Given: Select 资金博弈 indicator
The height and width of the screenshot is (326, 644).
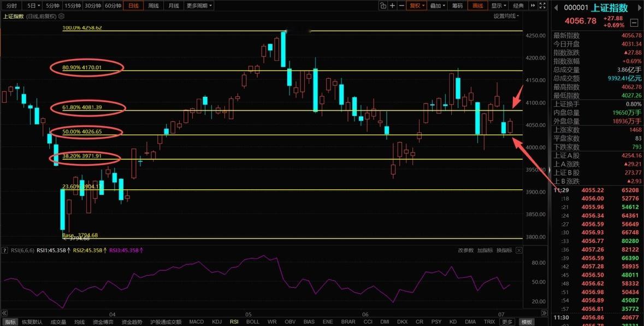Looking at the screenshot, I should (103, 322).
